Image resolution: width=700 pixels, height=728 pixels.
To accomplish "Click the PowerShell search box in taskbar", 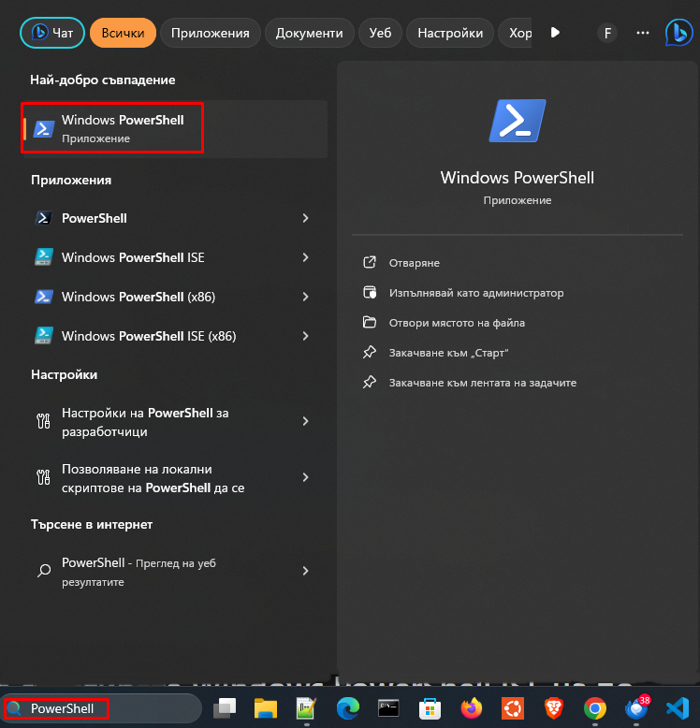I will (101, 708).
